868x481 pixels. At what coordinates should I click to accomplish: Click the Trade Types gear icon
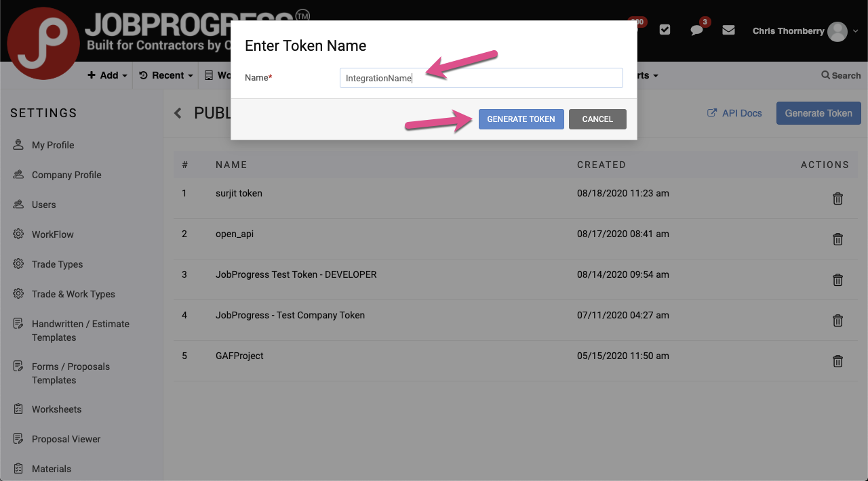(x=18, y=264)
